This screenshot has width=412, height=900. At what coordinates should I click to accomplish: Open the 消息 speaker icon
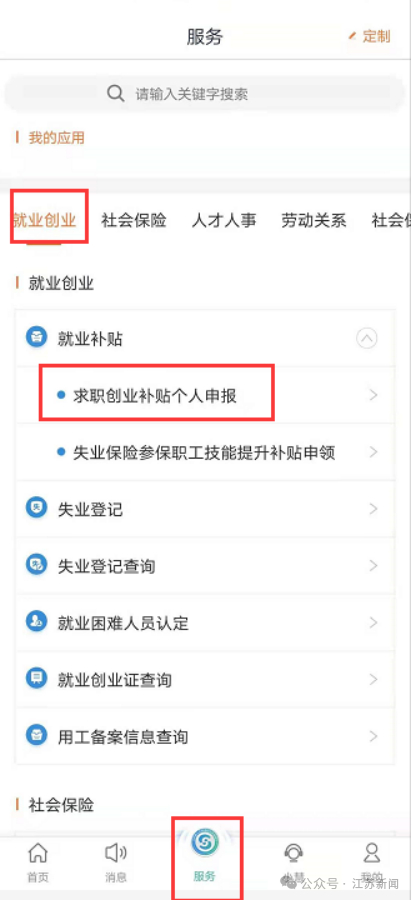pos(115,852)
